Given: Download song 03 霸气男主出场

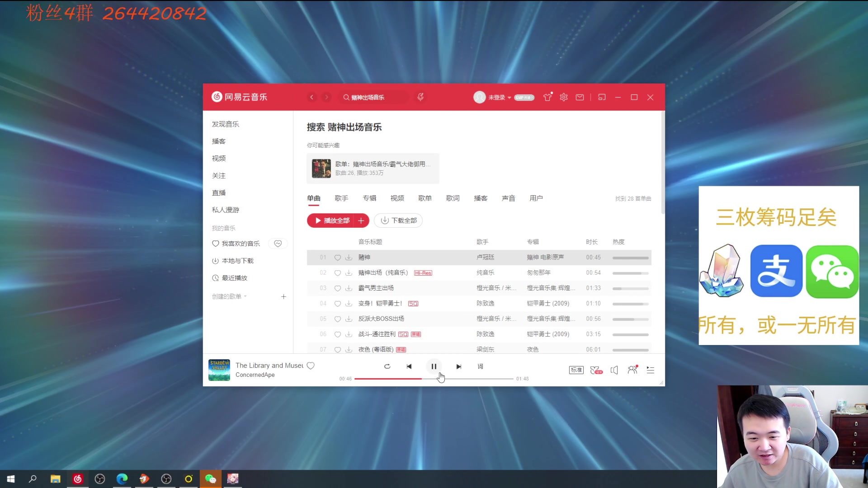Looking at the screenshot, I should pyautogui.click(x=349, y=288).
